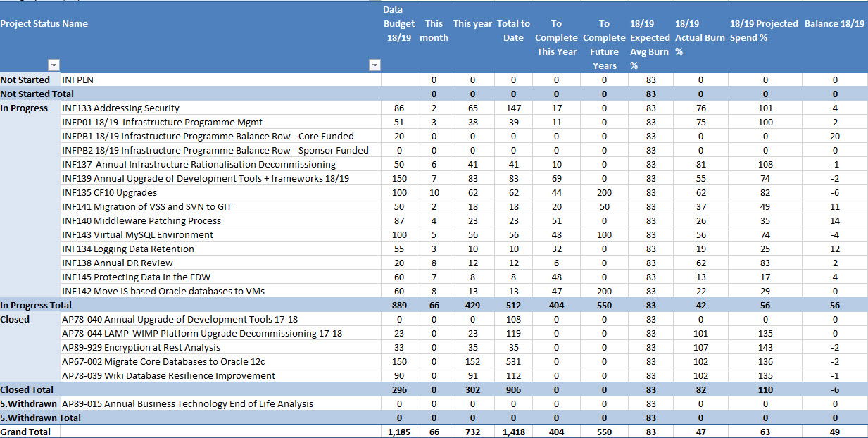Select AP67-002 Migrate Core Databases to Oracle
868x438 pixels.
(x=163, y=361)
